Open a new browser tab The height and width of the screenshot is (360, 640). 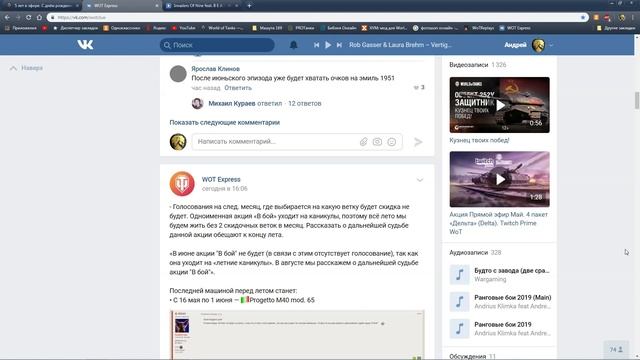(249, 6)
